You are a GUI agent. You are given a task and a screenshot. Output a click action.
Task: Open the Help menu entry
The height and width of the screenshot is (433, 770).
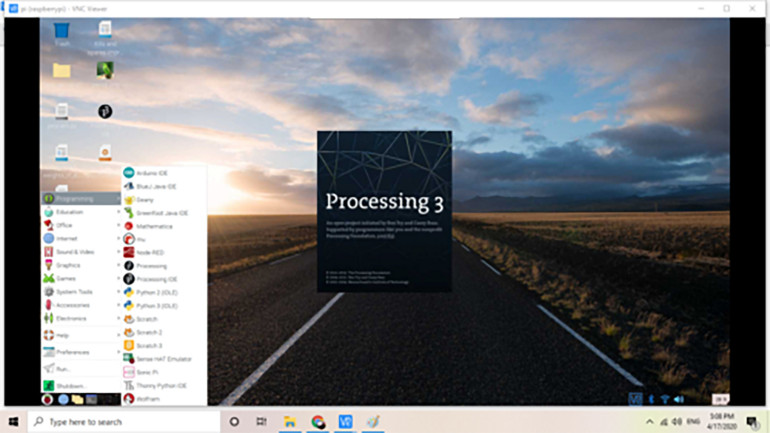click(x=81, y=335)
